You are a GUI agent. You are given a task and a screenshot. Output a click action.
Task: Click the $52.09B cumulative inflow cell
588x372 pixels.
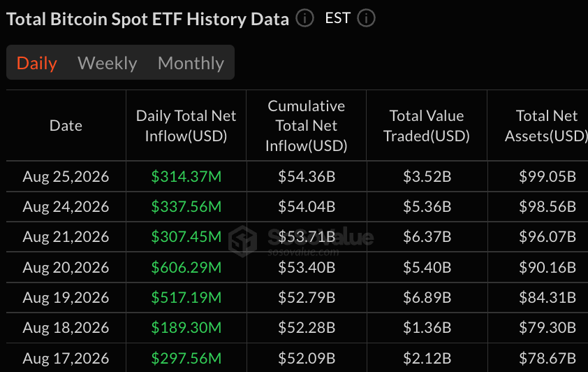click(x=307, y=358)
